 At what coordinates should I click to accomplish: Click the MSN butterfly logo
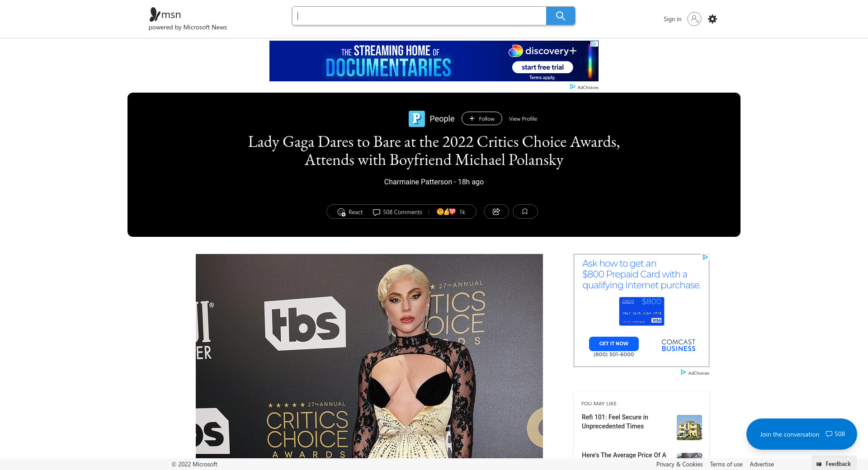click(155, 14)
